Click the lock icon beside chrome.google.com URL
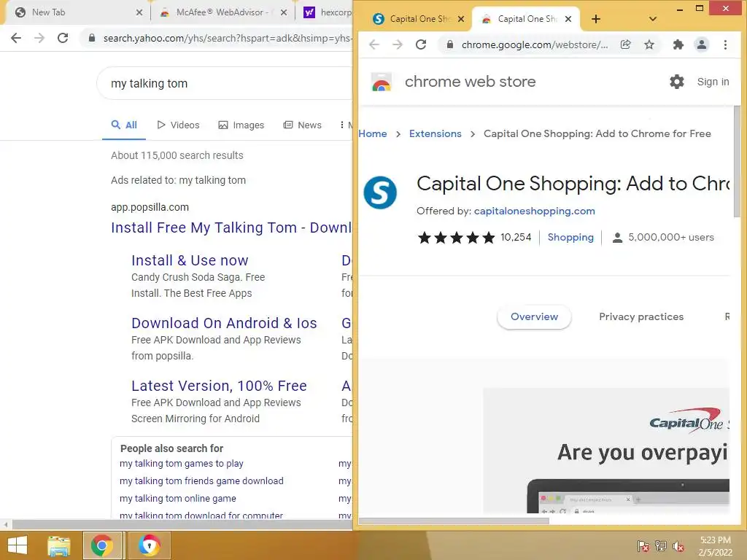Image resolution: width=747 pixels, height=560 pixels. pos(449,44)
